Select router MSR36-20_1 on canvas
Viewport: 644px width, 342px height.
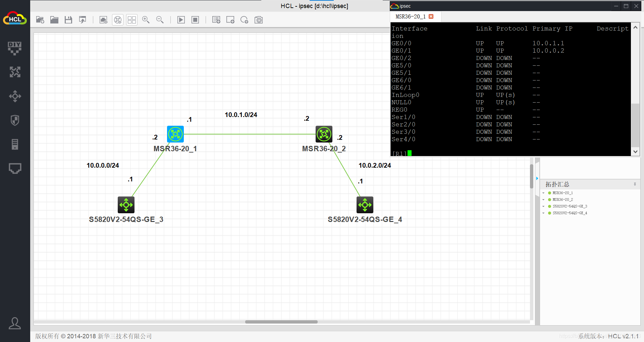click(175, 134)
